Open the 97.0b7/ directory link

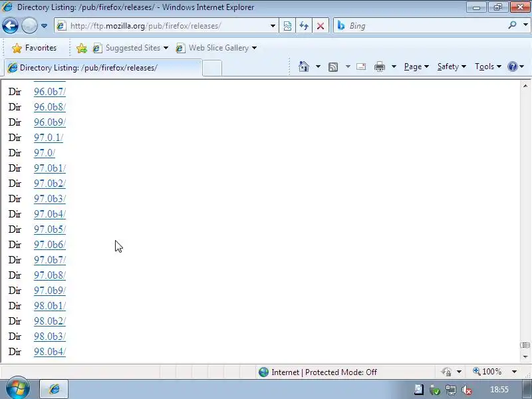click(x=49, y=260)
